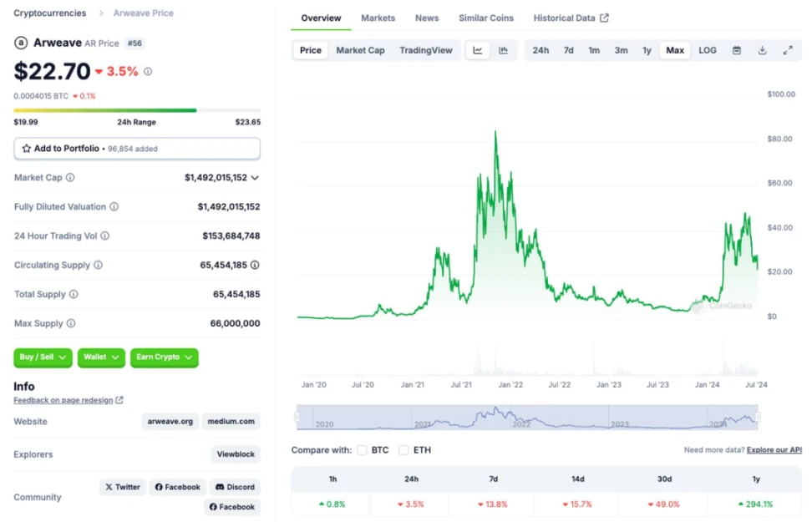Viewport: 812px width, 522px height.
Task: Expand the Market Cap value chevron
Action: [x=255, y=178]
